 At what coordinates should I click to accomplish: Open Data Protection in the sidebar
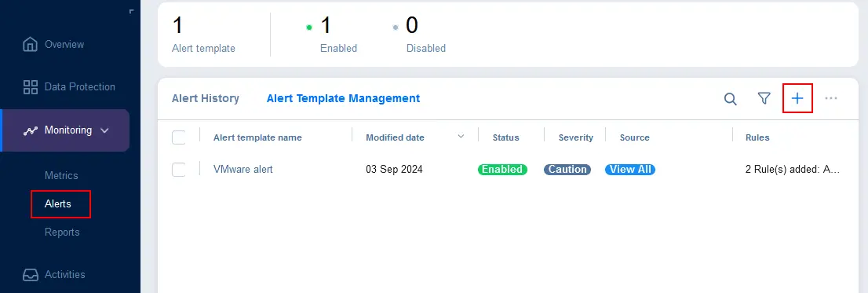pos(80,87)
